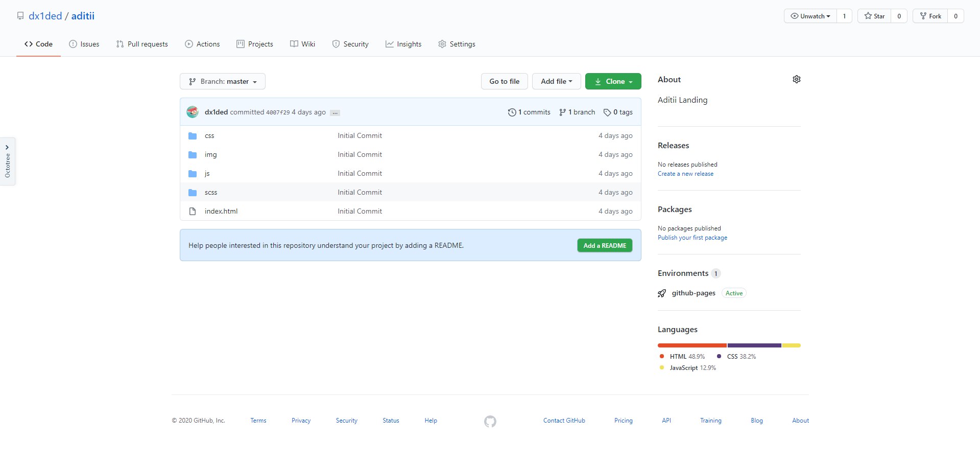Open the 0 tags link

(618, 112)
